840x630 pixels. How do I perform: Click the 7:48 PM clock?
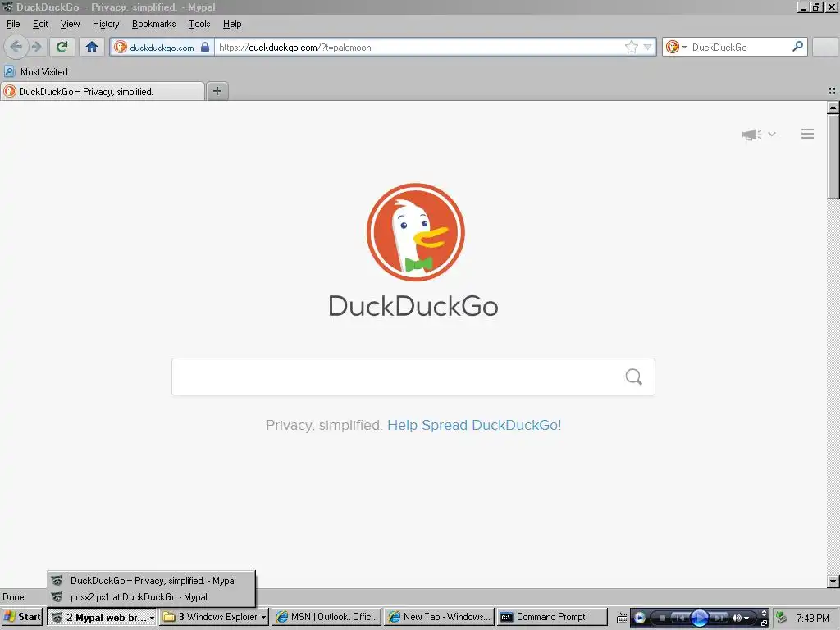813,619
